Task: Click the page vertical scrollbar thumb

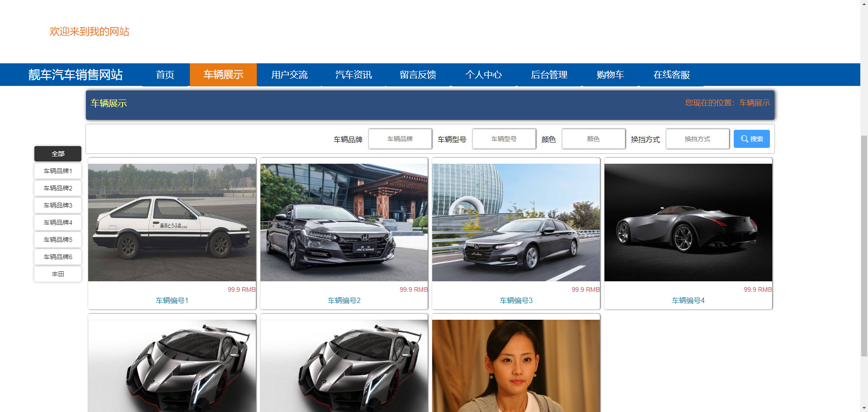Action: click(x=864, y=246)
